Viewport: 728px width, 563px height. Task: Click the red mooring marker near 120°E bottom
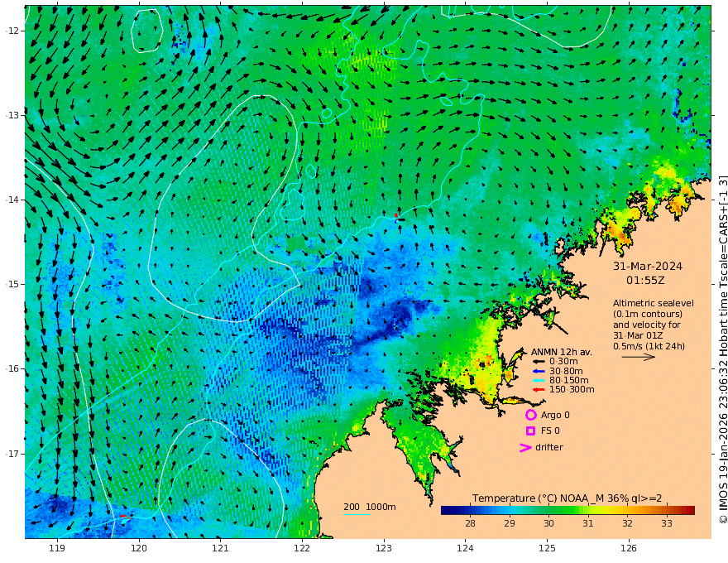(x=123, y=516)
